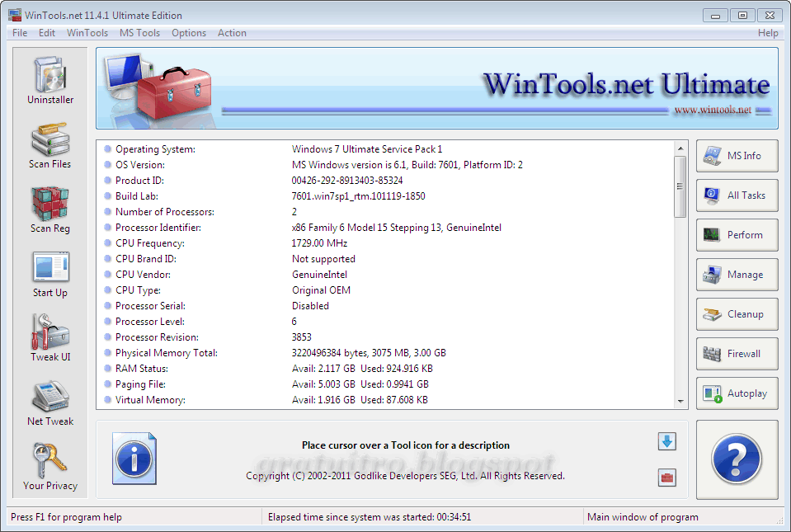Open the Edit menu
This screenshot has height=532, width=791.
(47, 33)
